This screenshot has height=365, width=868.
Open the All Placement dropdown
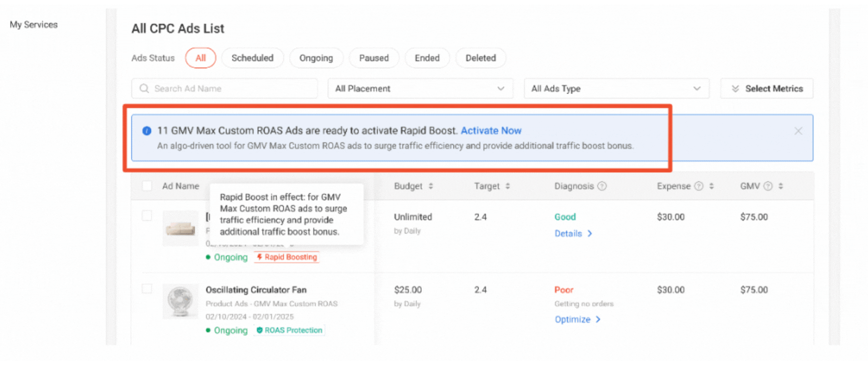click(420, 89)
